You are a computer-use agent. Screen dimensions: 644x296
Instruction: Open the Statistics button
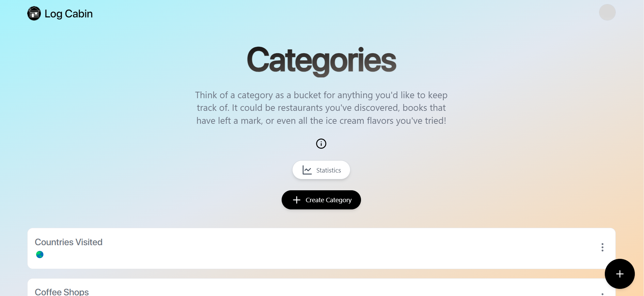[321, 170]
